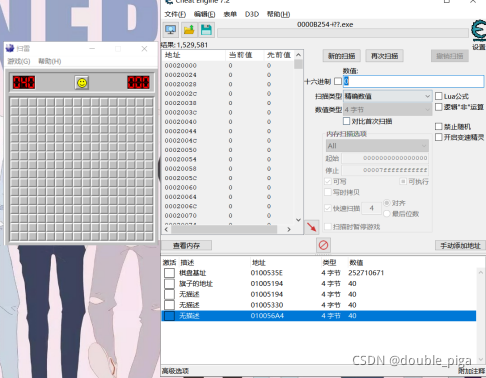Click the 再次扫描 button
This screenshot has width=486, height=378.
(x=385, y=56)
